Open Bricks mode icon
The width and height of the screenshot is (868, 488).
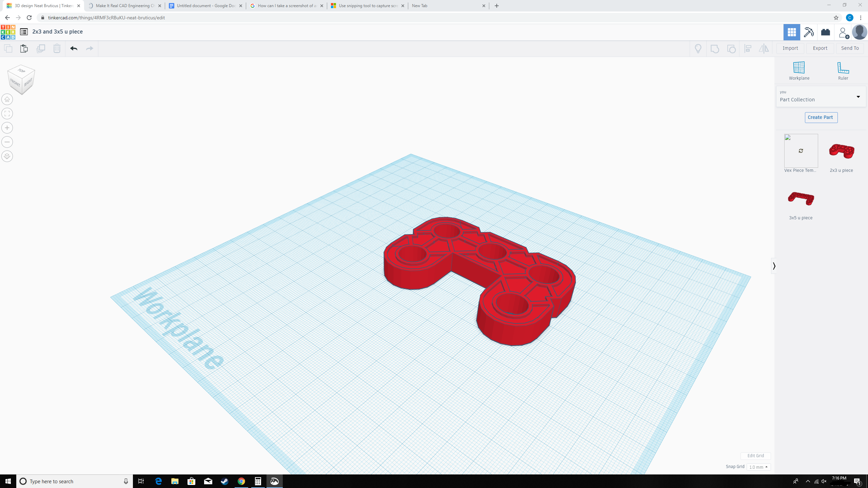(826, 32)
